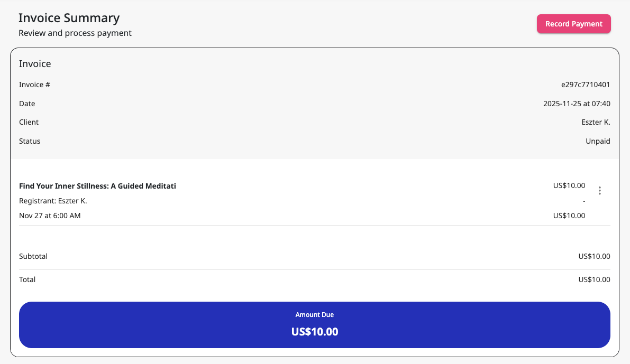Viewport: 630px width, 364px height.
Task: Select the Registrant: Eszter K. line
Action: 53,201
